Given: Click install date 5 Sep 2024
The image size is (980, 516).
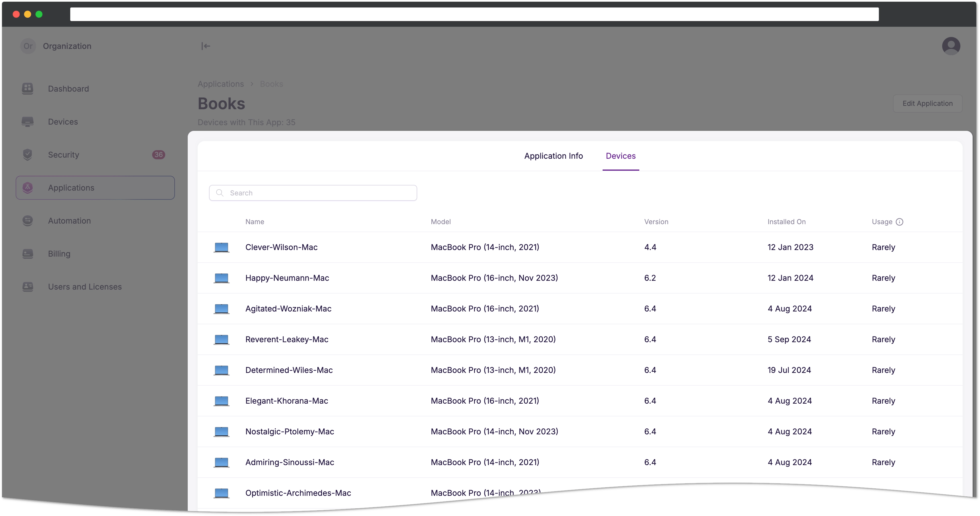Looking at the screenshot, I should click(x=789, y=339).
